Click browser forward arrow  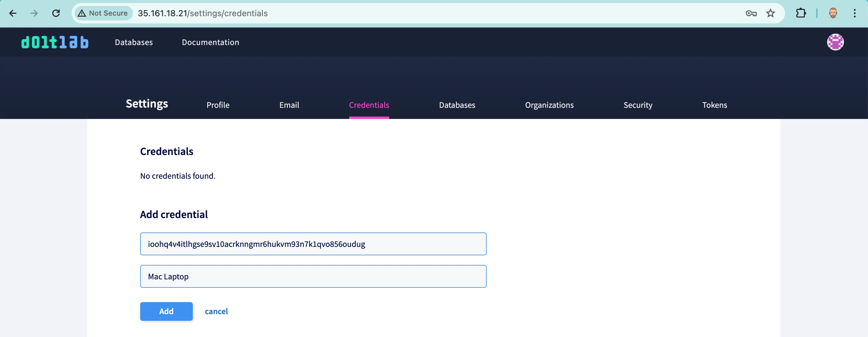click(x=34, y=14)
